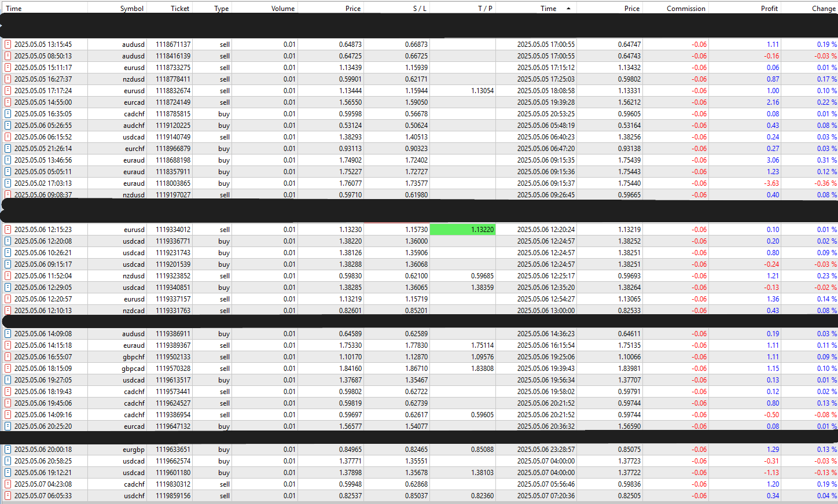Click the green highlighted T/P cell 1.13220
The width and height of the screenshot is (838, 504).
tap(462, 230)
